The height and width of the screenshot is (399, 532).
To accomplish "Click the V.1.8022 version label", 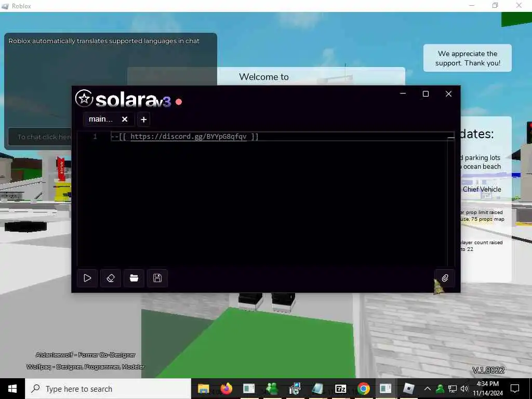I will (x=488, y=370).
